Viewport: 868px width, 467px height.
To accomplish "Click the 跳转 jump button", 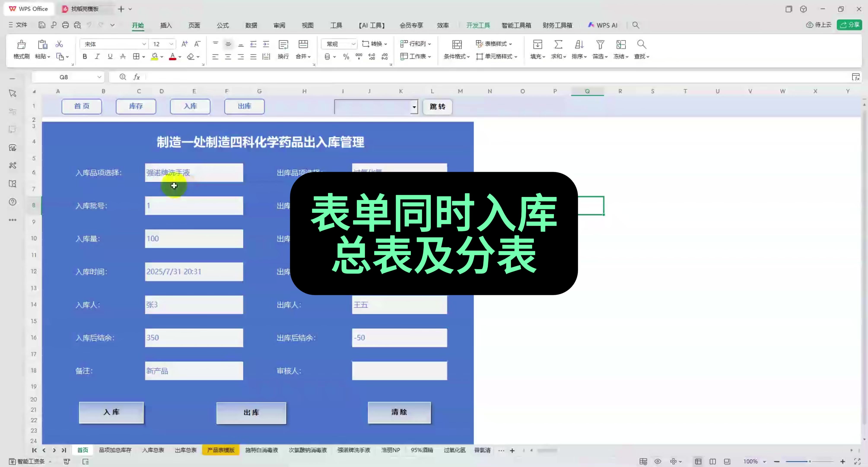I will (437, 107).
